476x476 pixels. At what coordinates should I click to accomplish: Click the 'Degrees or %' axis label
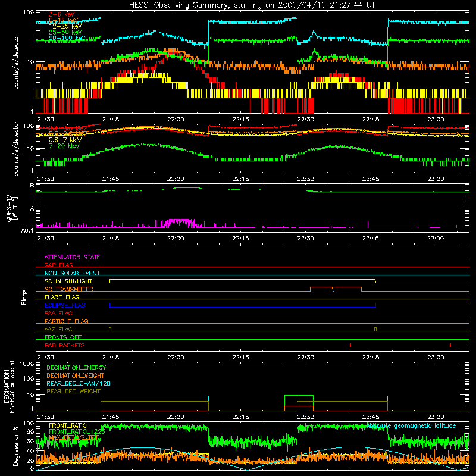15,446
